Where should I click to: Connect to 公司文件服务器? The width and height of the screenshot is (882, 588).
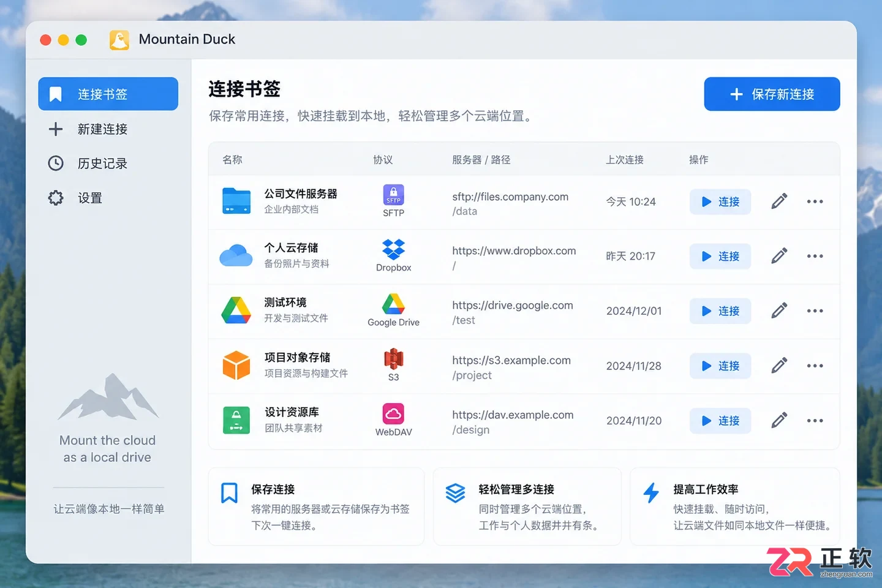(x=720, y=202)
